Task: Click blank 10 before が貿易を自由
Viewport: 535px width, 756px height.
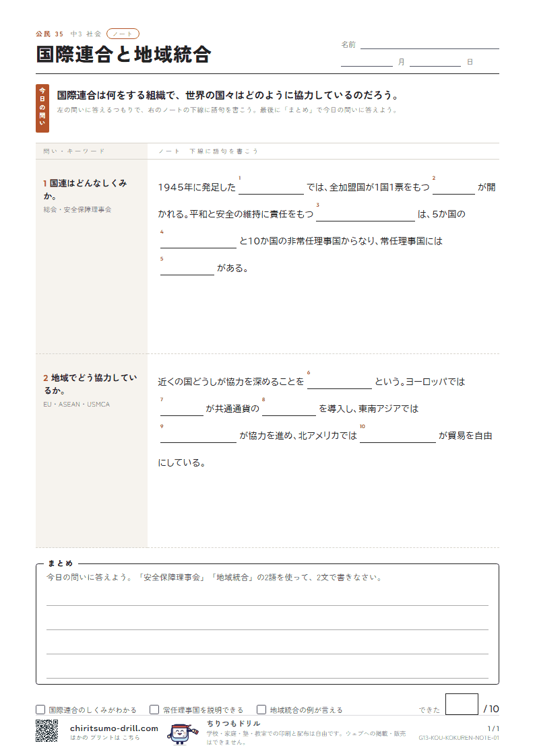Action: coord(398,436)
